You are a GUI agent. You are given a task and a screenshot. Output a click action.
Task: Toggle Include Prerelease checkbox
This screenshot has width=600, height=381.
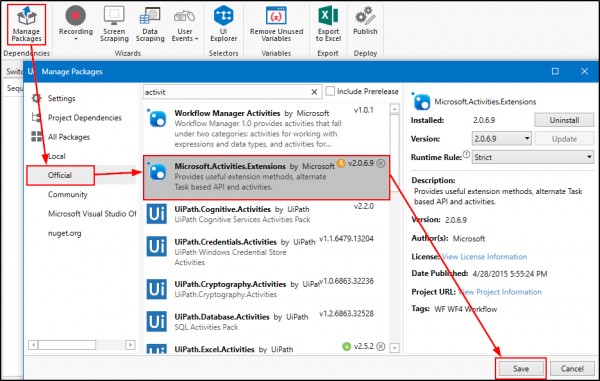click(x=330, y=91)
